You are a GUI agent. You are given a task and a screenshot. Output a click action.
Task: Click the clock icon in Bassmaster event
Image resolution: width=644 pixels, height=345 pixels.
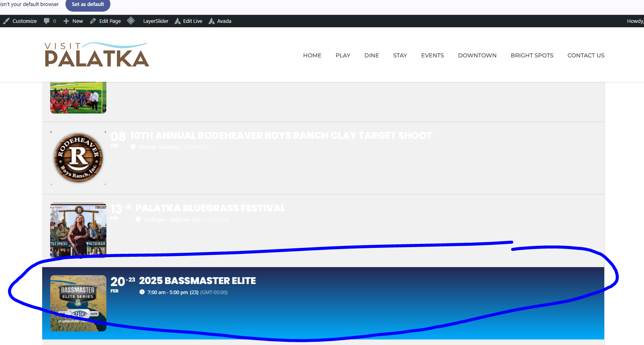pos(142,292)
